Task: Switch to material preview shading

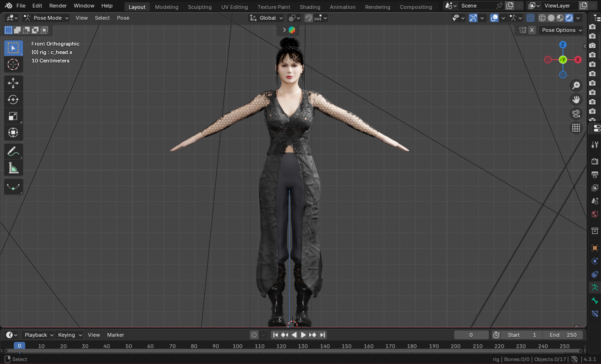Action: [560, 18]
